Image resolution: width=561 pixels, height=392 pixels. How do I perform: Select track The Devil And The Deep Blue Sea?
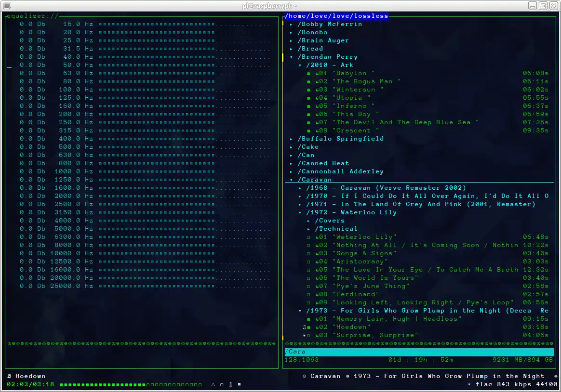coord(406,122)
